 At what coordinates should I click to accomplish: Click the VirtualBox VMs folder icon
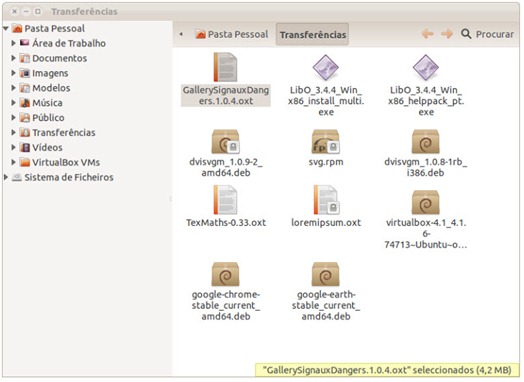coord(24,162)
